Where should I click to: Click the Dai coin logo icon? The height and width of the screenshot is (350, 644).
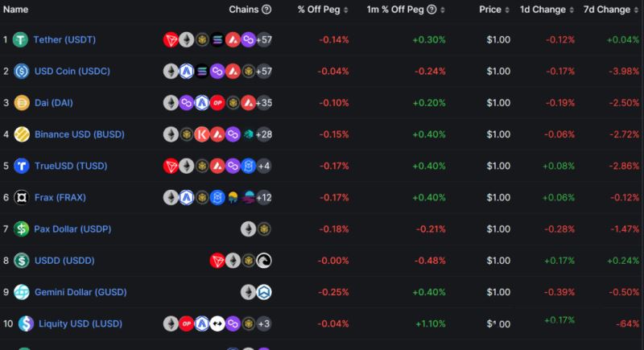(22, 102)
